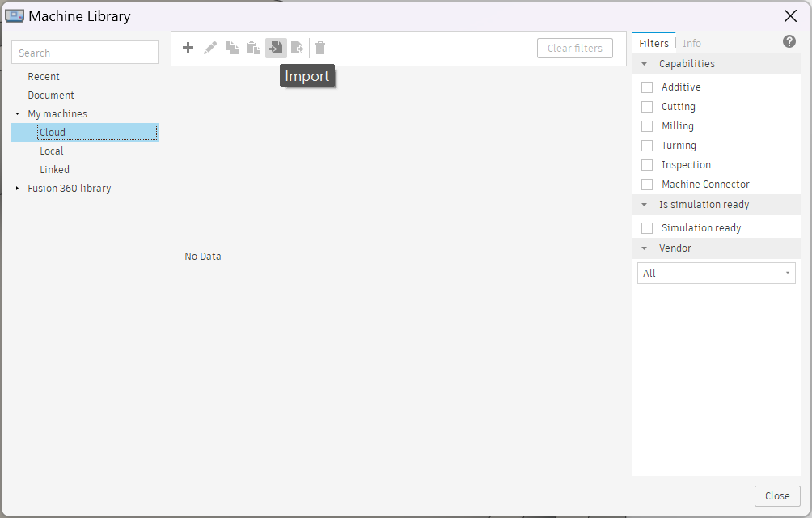Switch to the Info tab
812x518 pixels.
click(x=691, y=44)
